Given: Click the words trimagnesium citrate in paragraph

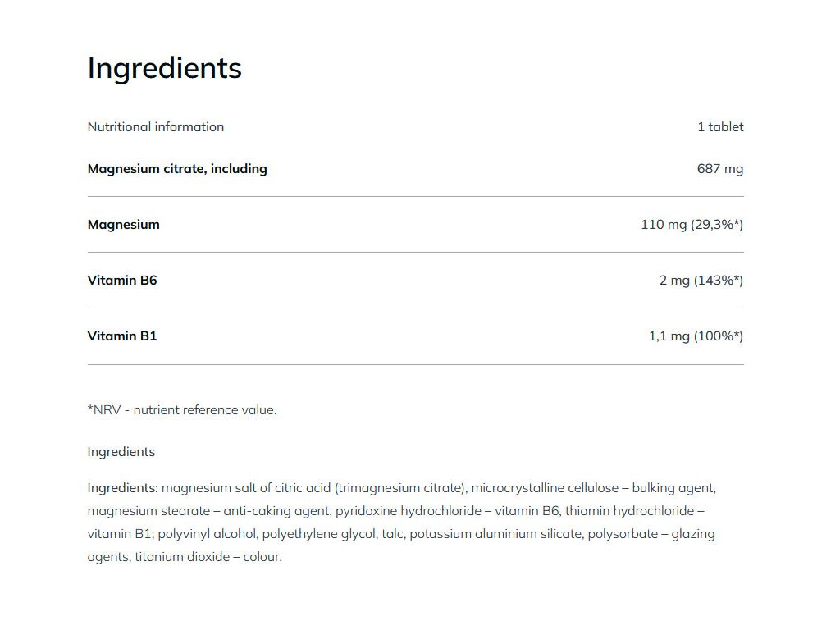Looking at the screenshot, I should 400,488.
